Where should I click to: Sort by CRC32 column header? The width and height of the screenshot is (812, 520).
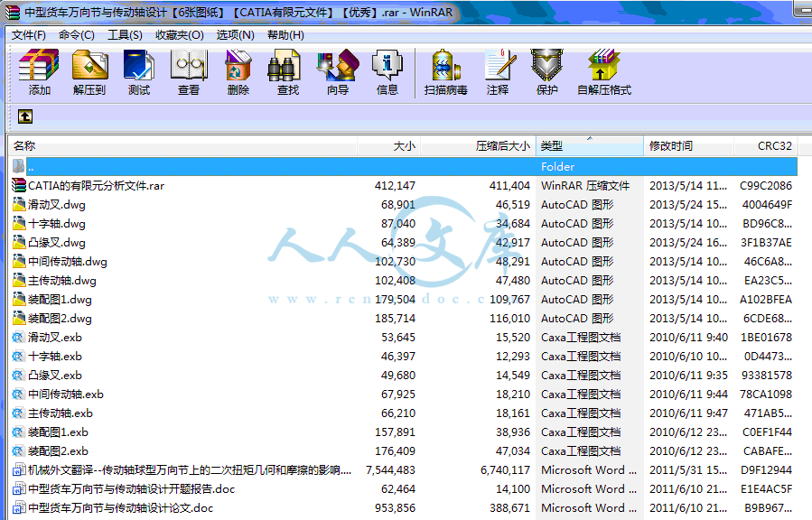765,146
